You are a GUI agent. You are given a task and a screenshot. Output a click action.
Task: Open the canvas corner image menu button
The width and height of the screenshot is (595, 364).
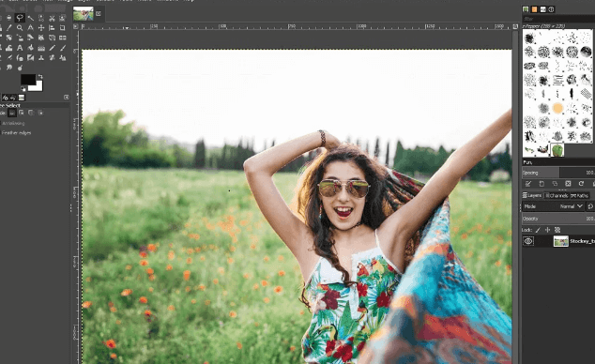75,26
